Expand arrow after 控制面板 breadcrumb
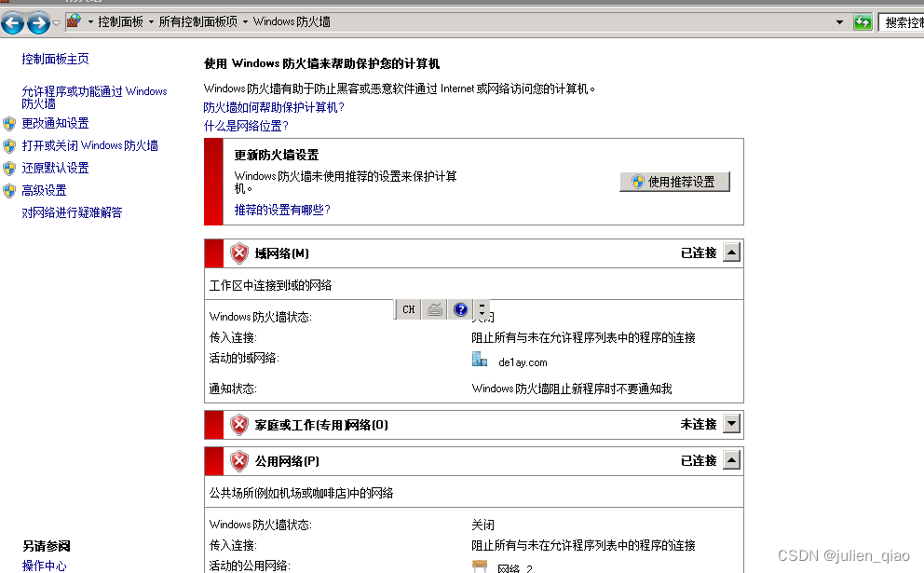 (x=151, y=21)
